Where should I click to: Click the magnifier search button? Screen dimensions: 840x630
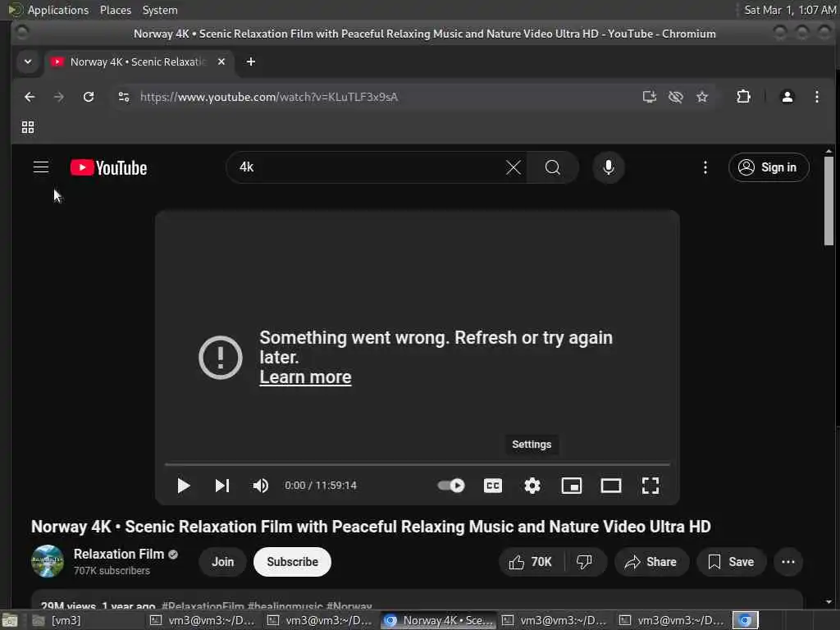[x=552, y=167]
